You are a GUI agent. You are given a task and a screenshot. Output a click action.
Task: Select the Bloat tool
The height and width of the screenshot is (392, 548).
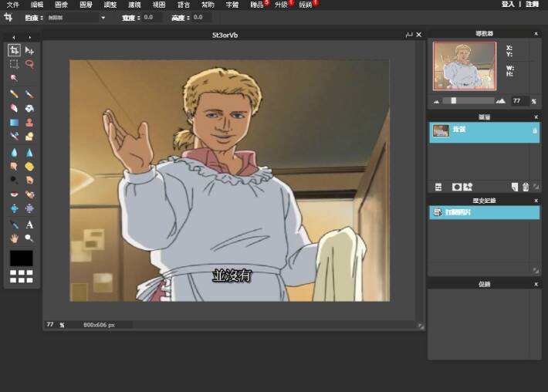click(x=14, y=208)
